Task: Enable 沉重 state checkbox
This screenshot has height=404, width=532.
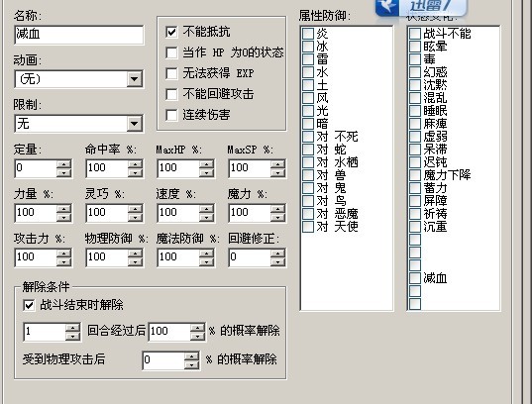Action: [x=415, y=227]
